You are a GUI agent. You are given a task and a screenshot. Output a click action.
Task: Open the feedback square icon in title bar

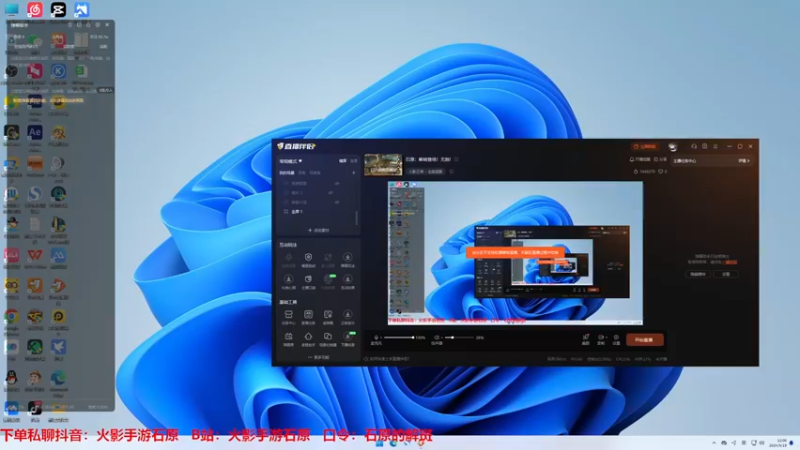(705, 146)
